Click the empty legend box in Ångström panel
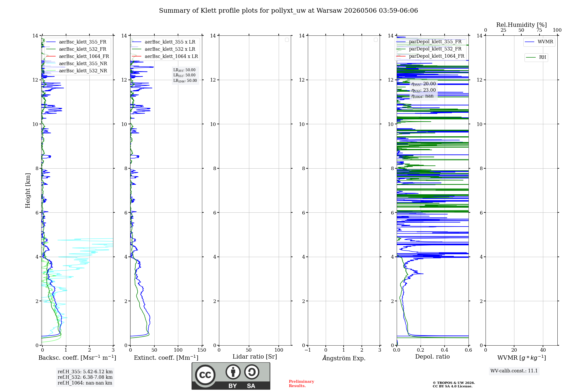Screen dimensions: 577x392 (x=376, y=40)
